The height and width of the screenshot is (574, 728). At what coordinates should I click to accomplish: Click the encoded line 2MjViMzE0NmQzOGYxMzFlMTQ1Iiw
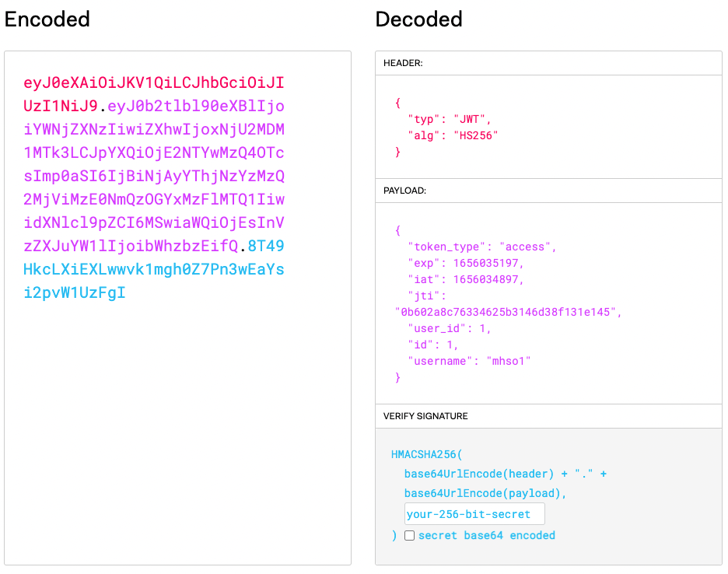coord(154,199)
